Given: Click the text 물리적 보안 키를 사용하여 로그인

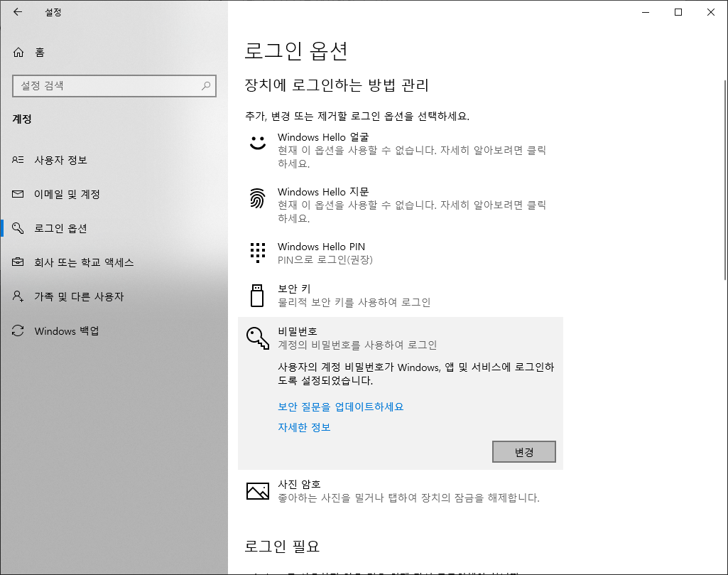Looking at the screenshot, I should click(x=354, y=302).
